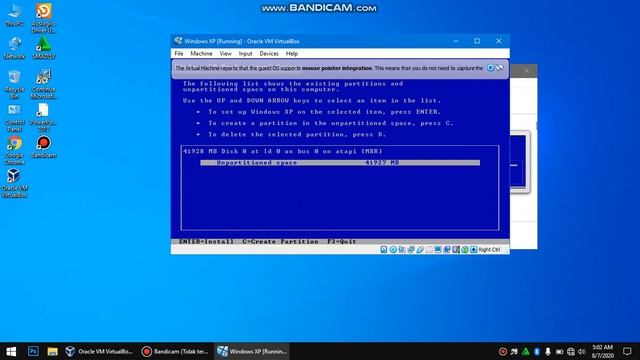This screenshot has width=640, height=360.
Task: Open Recycle Bin desktop icon
Action: [14, 84]
